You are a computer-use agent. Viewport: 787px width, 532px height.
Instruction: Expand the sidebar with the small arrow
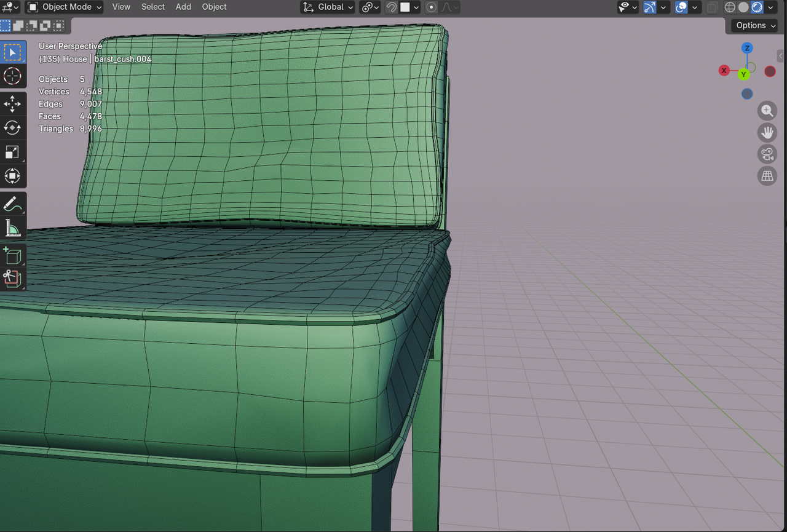point(781,56)
